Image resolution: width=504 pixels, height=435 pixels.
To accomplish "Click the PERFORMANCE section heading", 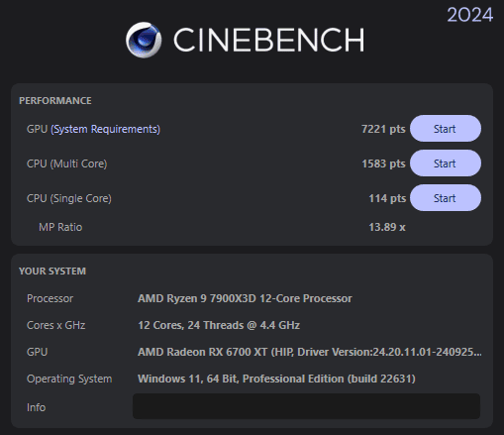I will click(x=55, y=101).
